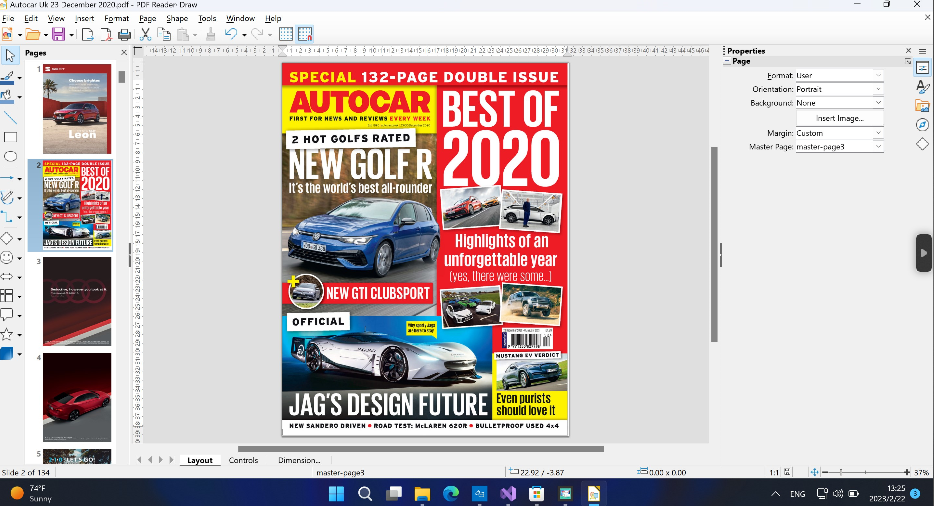Open the File menu

pos(8,18)
